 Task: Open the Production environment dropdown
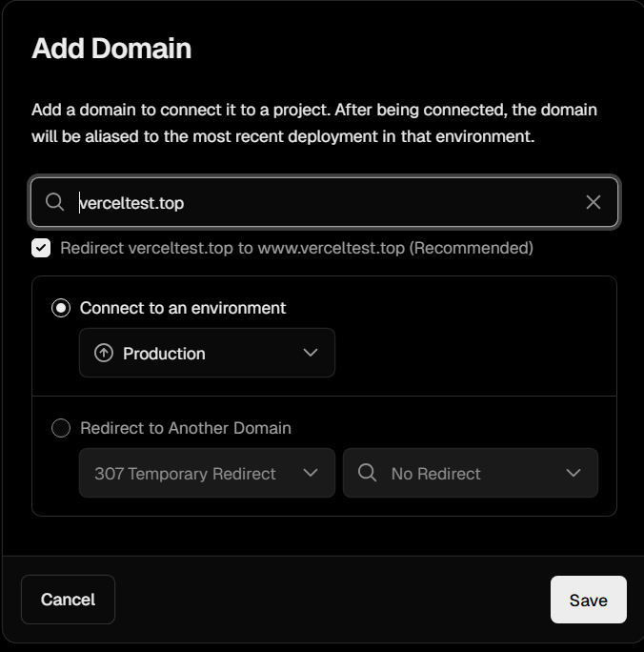click(x=207, y=353)
